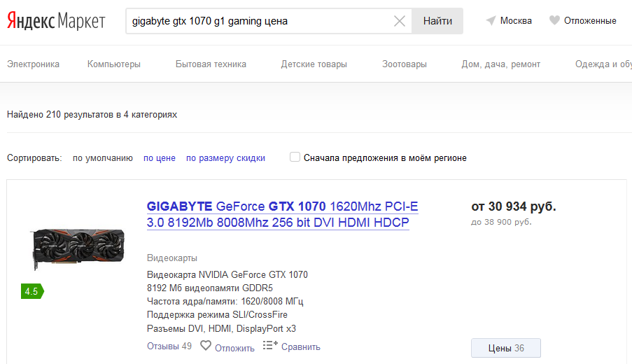Click the price от 30 934 руб.

514,206
